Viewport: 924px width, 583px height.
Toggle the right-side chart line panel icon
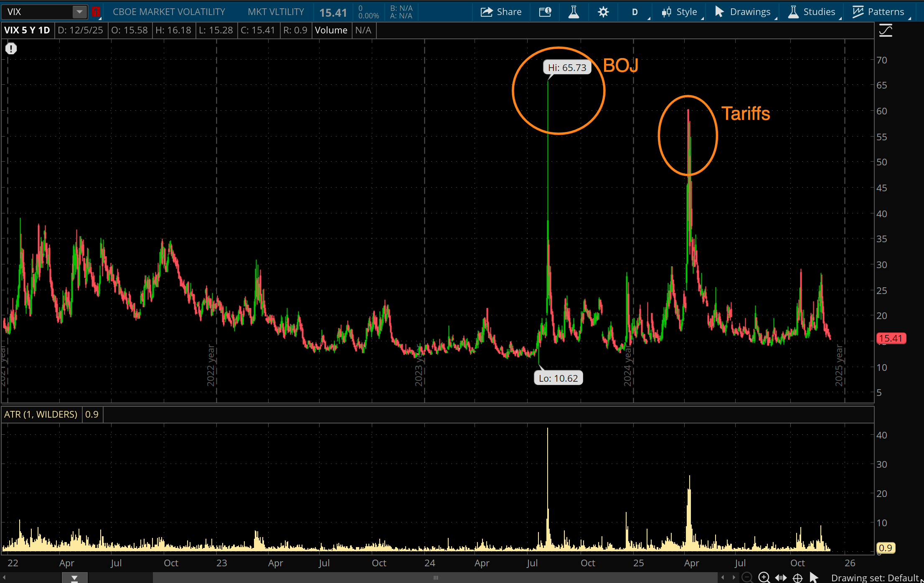pos(886,30)
